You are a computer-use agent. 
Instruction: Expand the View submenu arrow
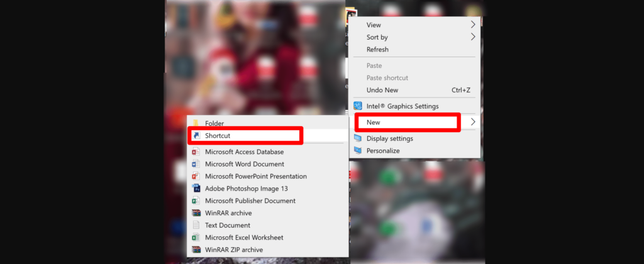click(473, 25)
